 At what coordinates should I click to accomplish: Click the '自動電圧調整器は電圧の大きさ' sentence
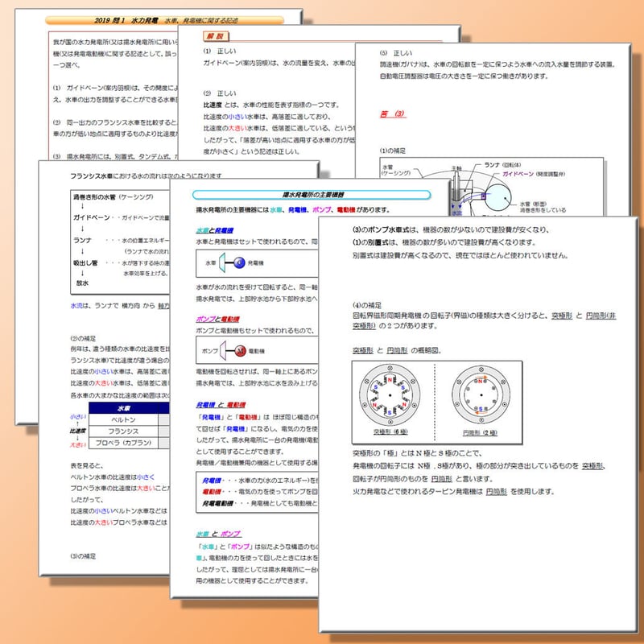(x=464, y=76)
